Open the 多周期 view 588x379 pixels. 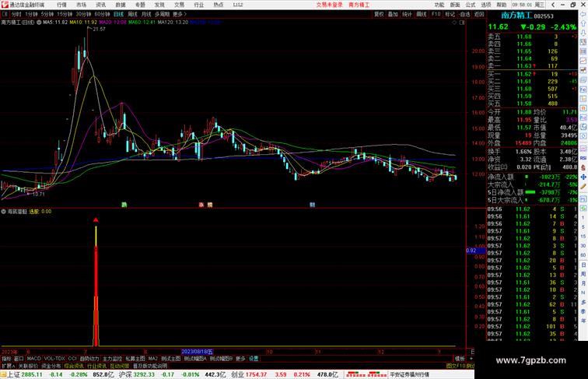pyautogui.click(x=162, y=14)
